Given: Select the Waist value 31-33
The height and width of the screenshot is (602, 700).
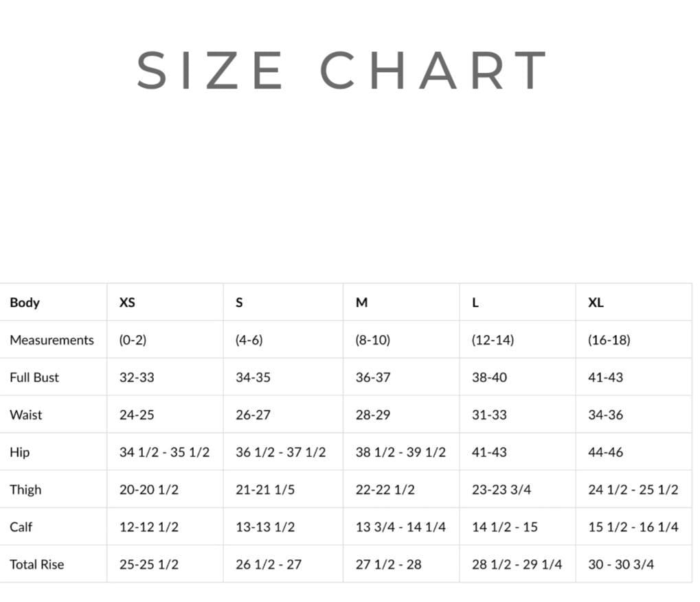Looking at the screenshot, I should pos(489,415).
